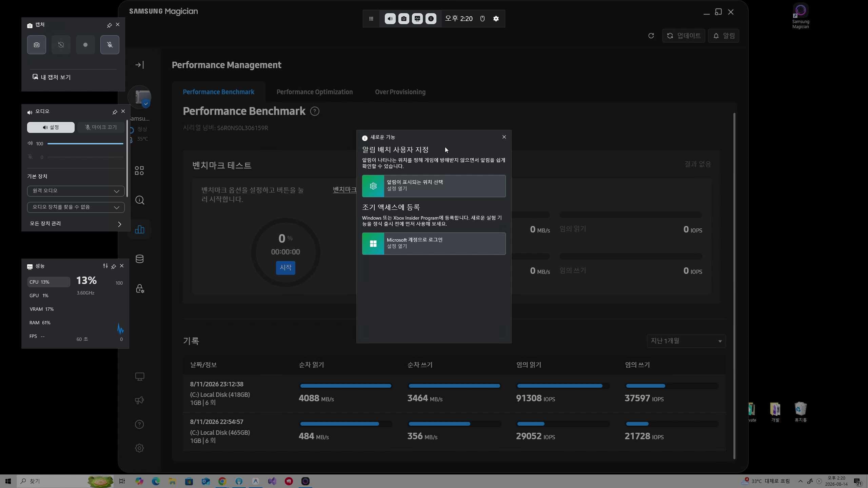
Task: Select the FPS metric row
Action: [49, 336]
